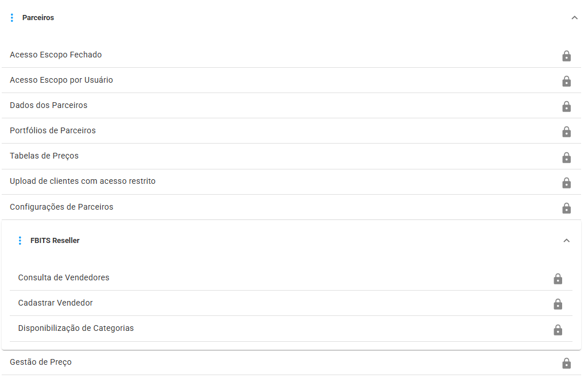Click the lock next to Gestão de Preço
This screenshot has height=382, width=588.
(566, 363)
